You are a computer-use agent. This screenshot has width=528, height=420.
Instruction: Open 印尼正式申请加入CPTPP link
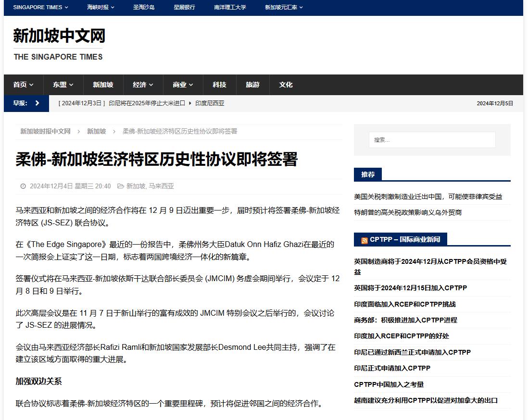392,368
